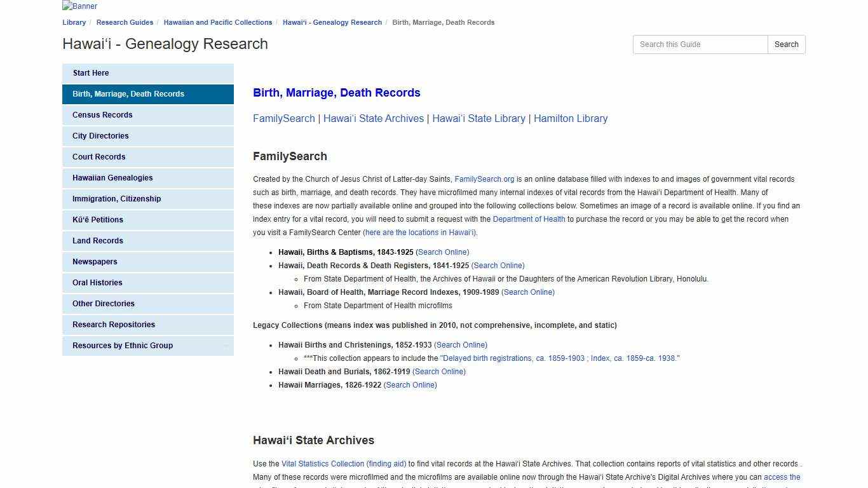Select the City Directories sidebar item
The image size is (868, 488).
[100, 136]
